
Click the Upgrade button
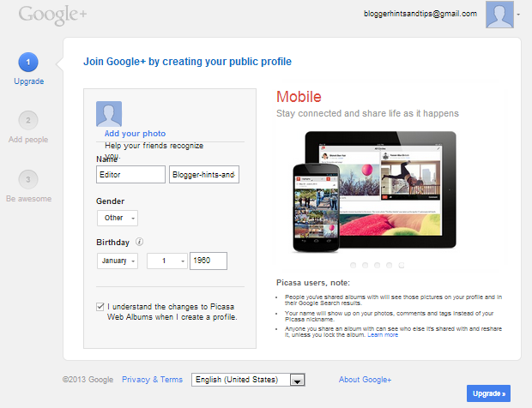coord(488,393)
